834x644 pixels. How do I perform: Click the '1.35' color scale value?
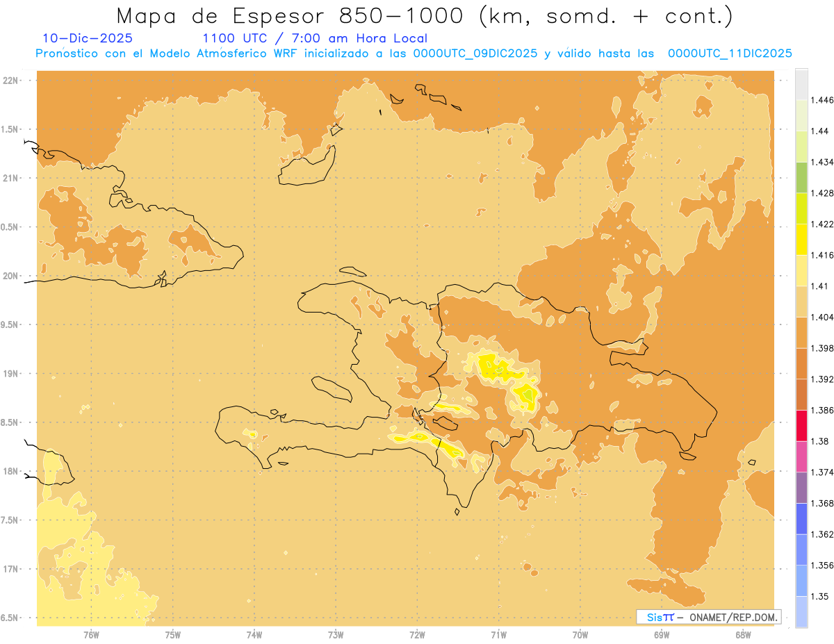[821, 596]
